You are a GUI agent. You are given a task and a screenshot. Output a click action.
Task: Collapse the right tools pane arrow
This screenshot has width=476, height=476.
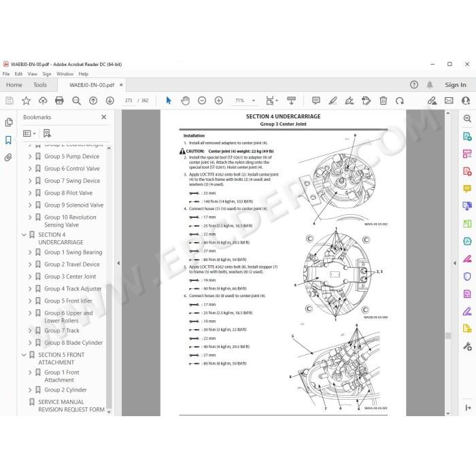(454, 263)
